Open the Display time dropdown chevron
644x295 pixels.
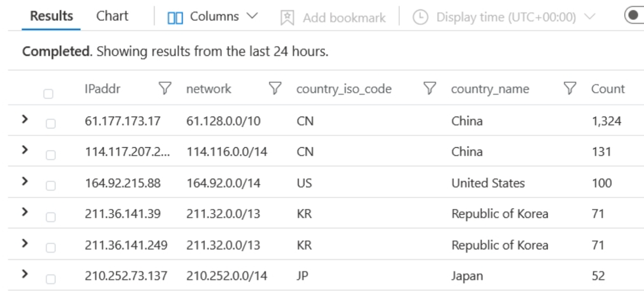(x=590, y=17)
